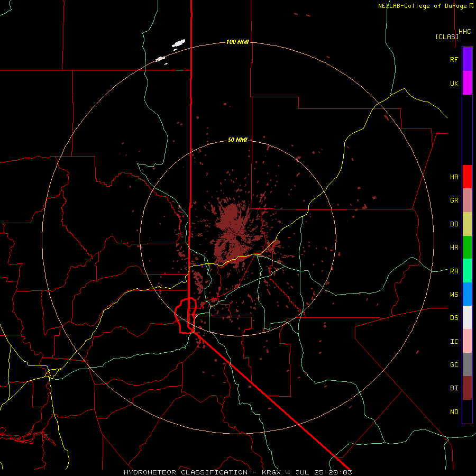Click the BI dark red legend swatch
Screen dimensions: 476x476
click(x=467, y=388)
